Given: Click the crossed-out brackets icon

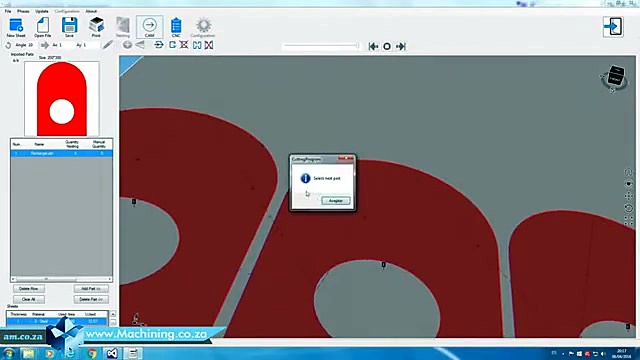Looking at the screenshot, I should pos(209,45).
